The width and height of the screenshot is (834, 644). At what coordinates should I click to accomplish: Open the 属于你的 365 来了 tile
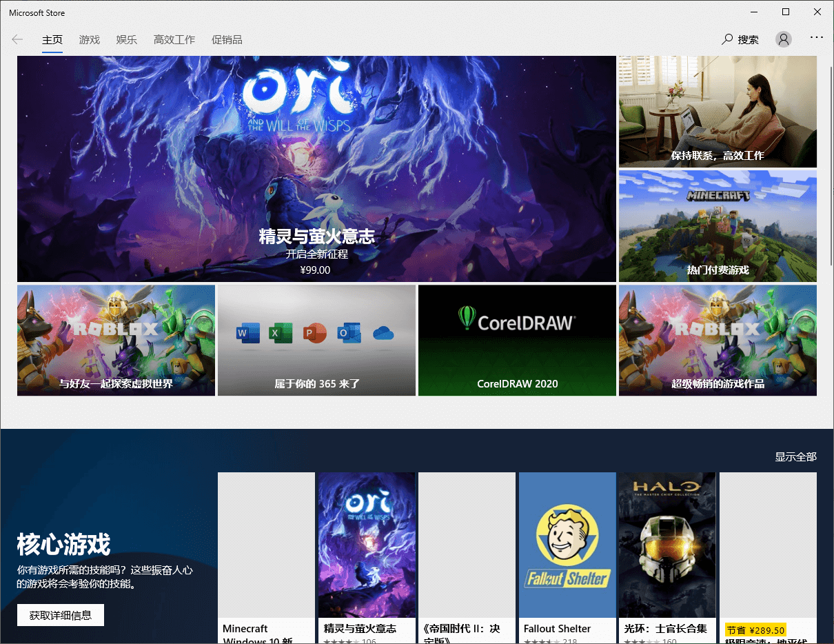tap(316, 341)
